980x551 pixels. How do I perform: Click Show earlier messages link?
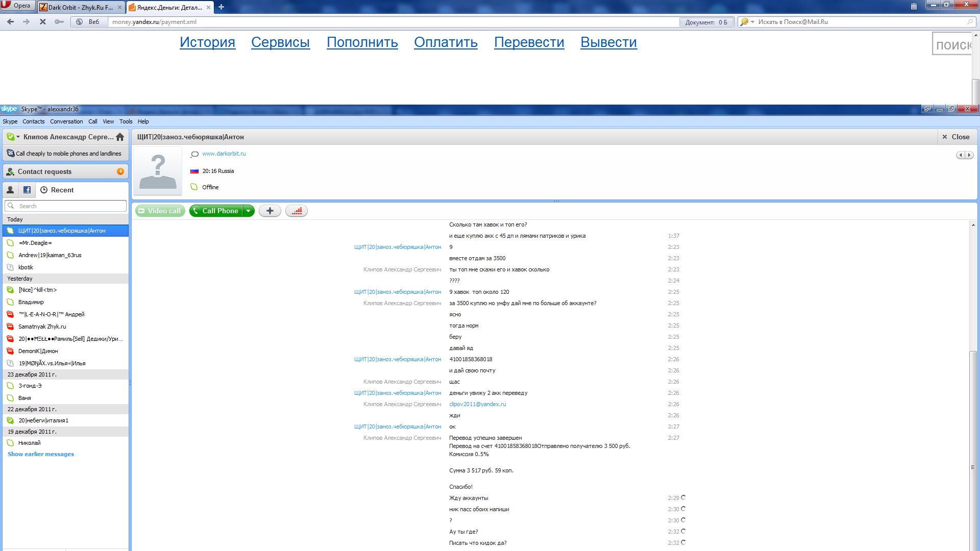41,454
